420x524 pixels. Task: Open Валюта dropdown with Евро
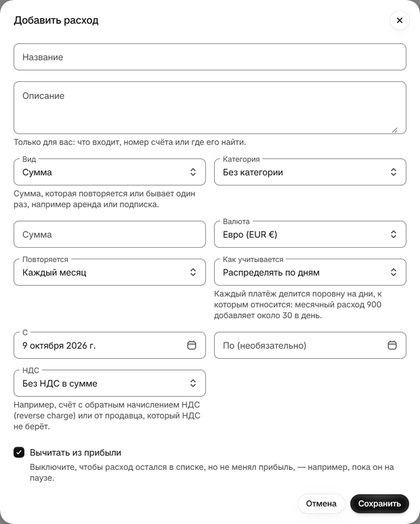point(310,234)
